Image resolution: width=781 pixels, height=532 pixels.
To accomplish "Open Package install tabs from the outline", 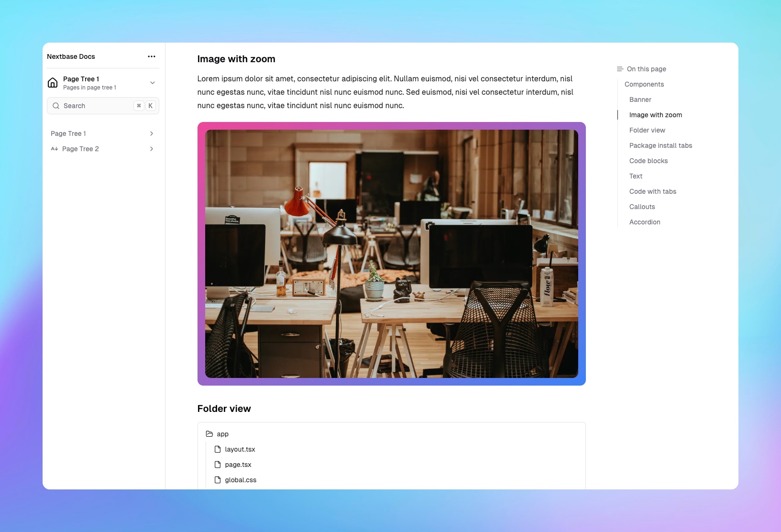I will point(660,145).
